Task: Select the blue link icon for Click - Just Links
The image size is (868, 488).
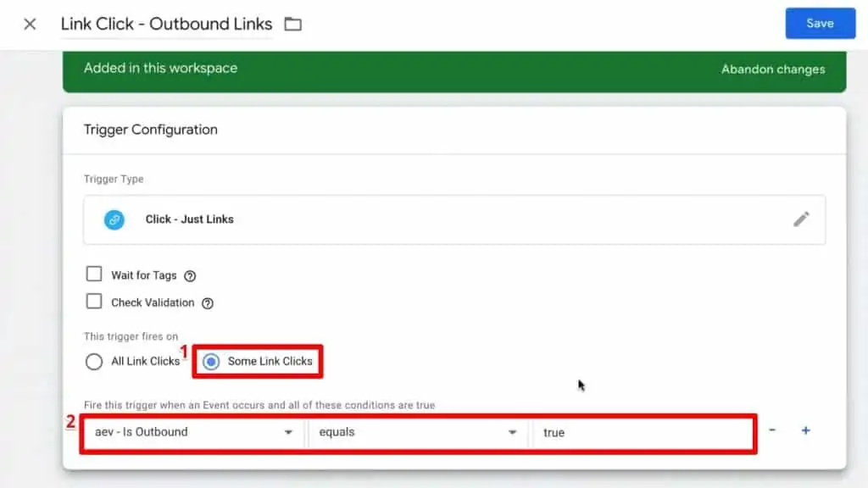Action: (114, 219)
